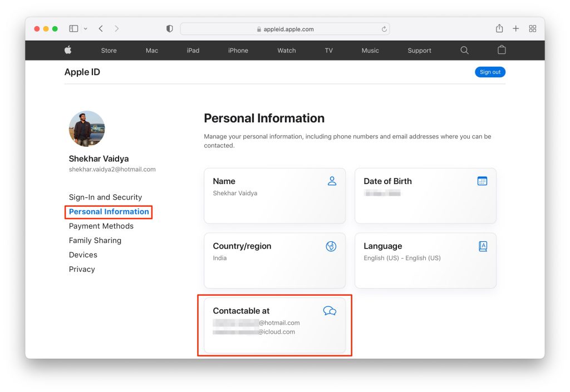Click the green fullscreen window button
Viewport: 570px width, 392px height.
pos(55,29)
